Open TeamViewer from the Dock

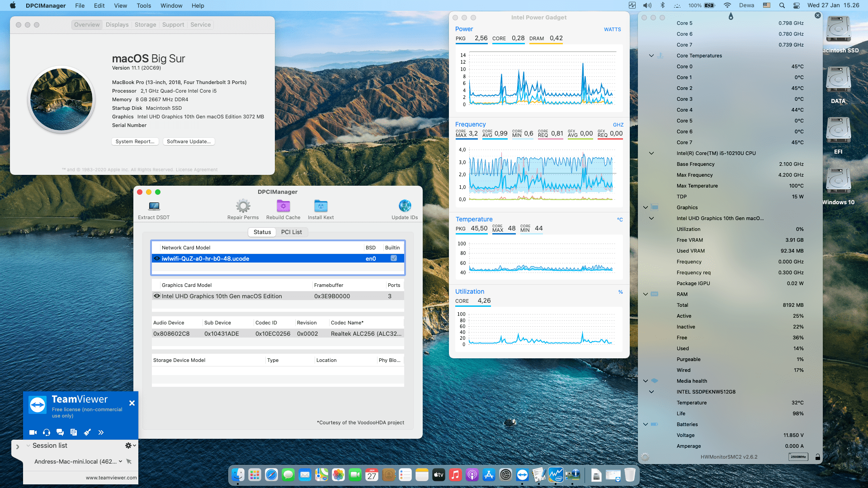[x=522, y=474]
